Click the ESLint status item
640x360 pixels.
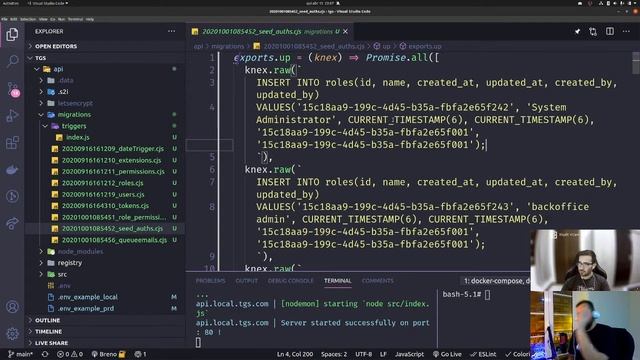[483, 354]
